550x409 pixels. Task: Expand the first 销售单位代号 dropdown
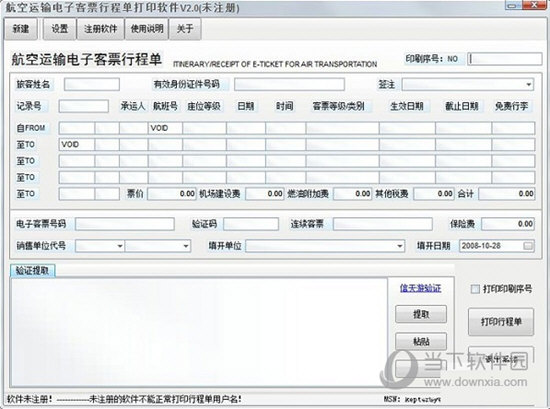[x=120, y=246]
